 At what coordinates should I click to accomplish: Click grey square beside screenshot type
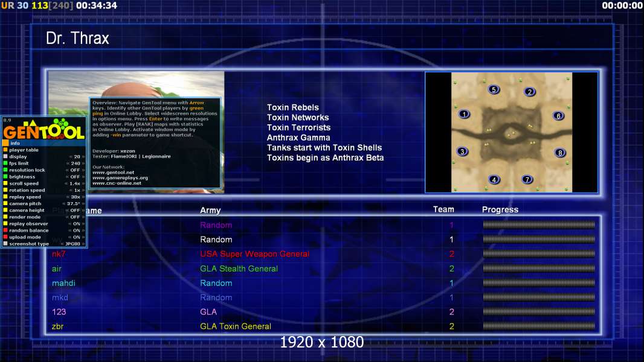5,244
